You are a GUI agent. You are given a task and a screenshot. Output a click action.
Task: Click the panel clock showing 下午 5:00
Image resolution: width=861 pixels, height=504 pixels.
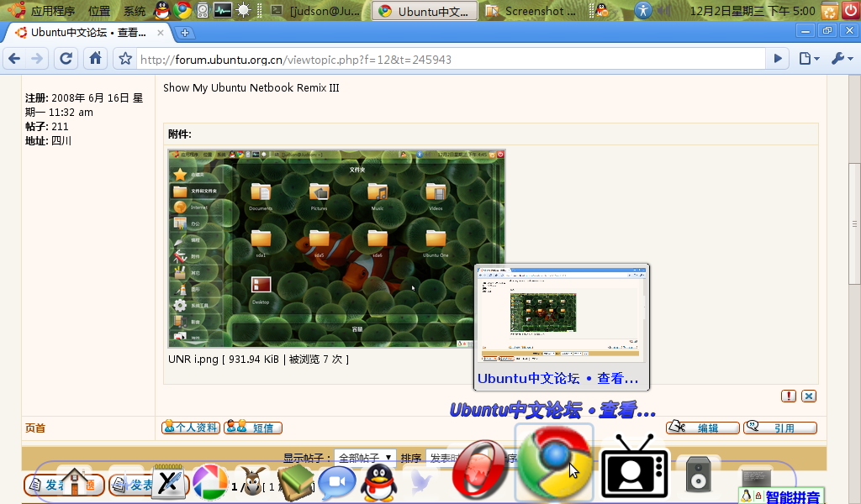pos(753,10)
